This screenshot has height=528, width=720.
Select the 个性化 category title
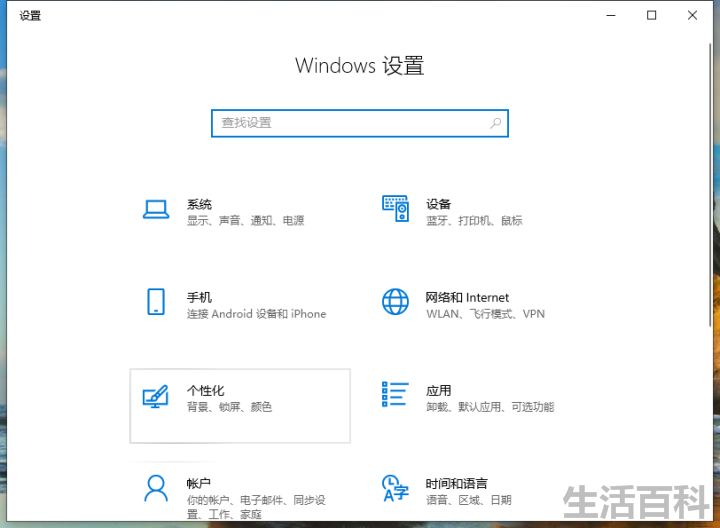tap(205, 391)
